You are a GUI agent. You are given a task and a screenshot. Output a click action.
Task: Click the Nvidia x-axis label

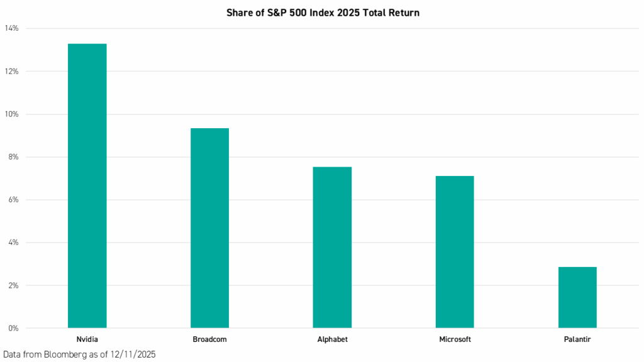pyautogui.click(x=87, y=339)
